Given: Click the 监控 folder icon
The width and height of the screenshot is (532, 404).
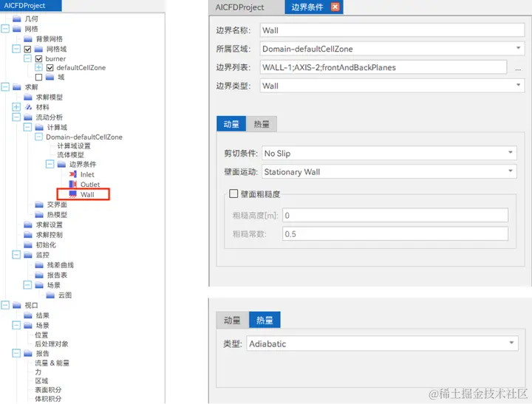Looking at the screenshot, I should click(x=28, y=255).
